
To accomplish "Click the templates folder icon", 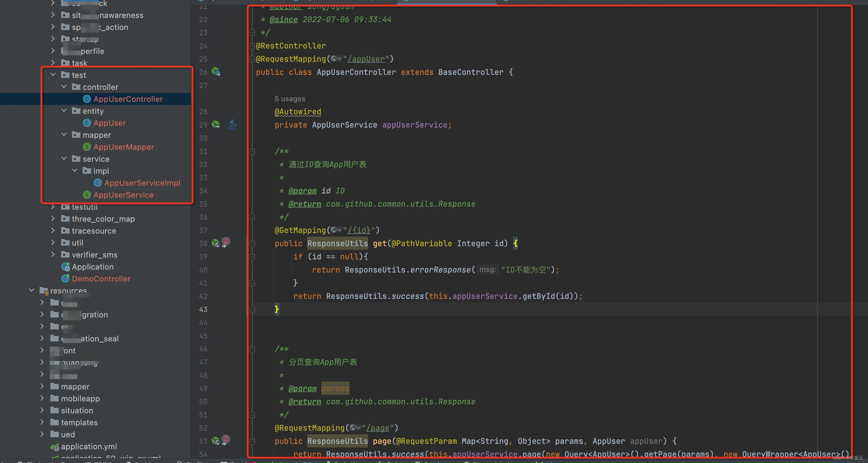I will (55, 422).
